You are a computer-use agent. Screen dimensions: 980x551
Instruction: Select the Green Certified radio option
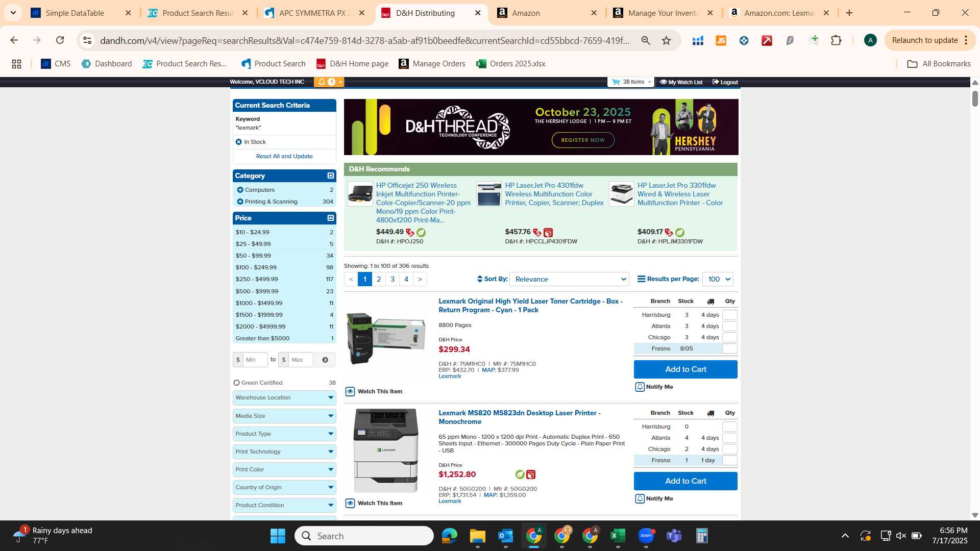(236, 383)
